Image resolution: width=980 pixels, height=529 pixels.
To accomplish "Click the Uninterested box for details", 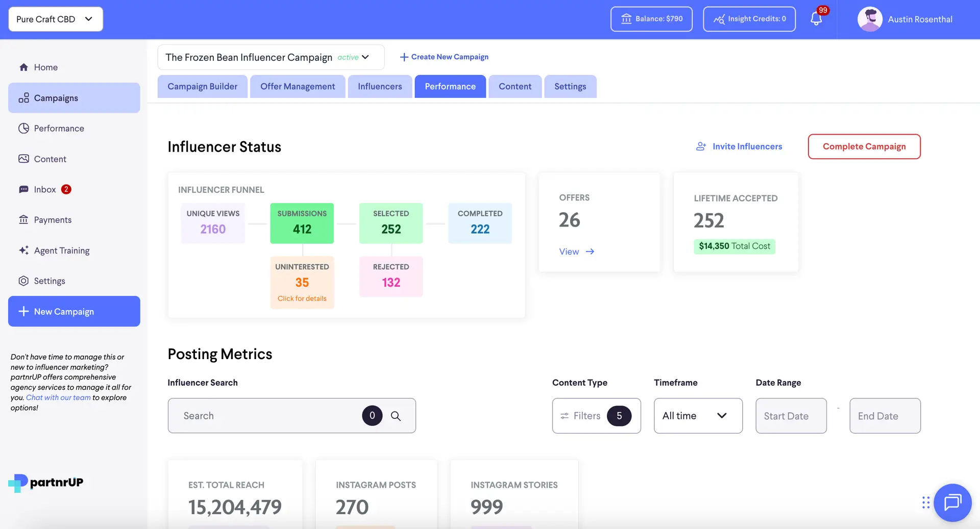I will (302, 282).
